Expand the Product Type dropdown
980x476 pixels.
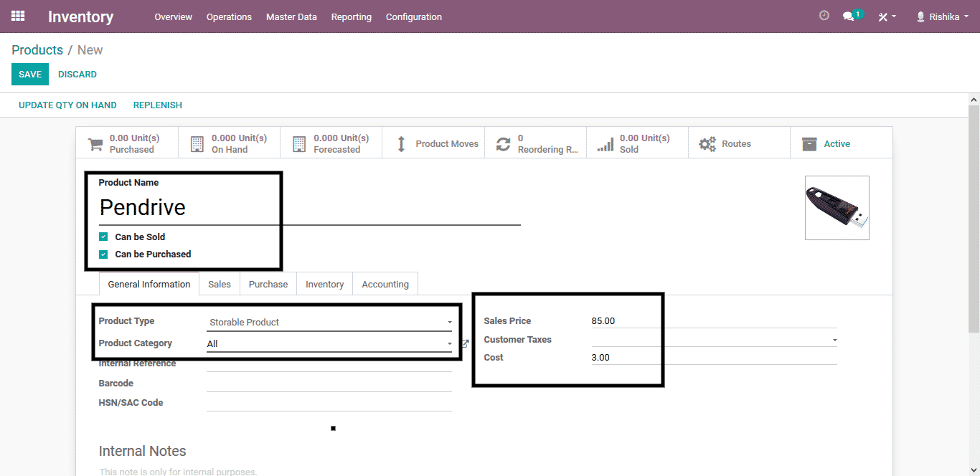(x=329, y=323)
